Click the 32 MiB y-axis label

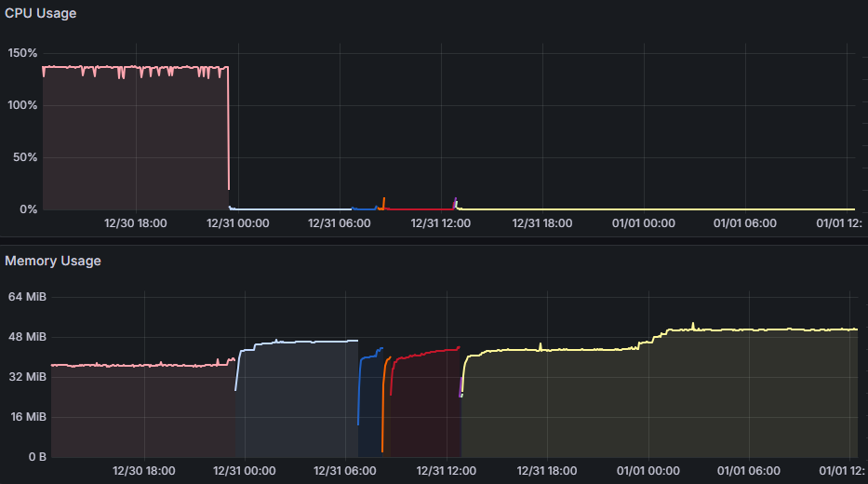coord(28,377)
